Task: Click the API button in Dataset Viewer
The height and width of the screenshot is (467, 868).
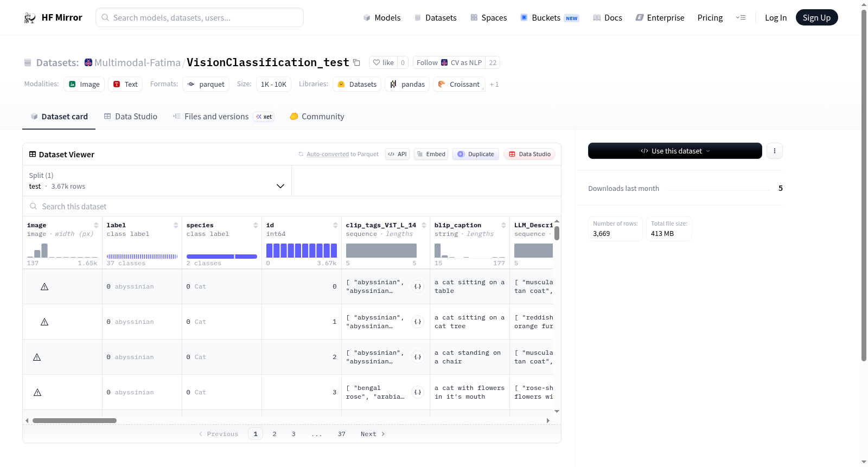Action: [x=397, y=154]
